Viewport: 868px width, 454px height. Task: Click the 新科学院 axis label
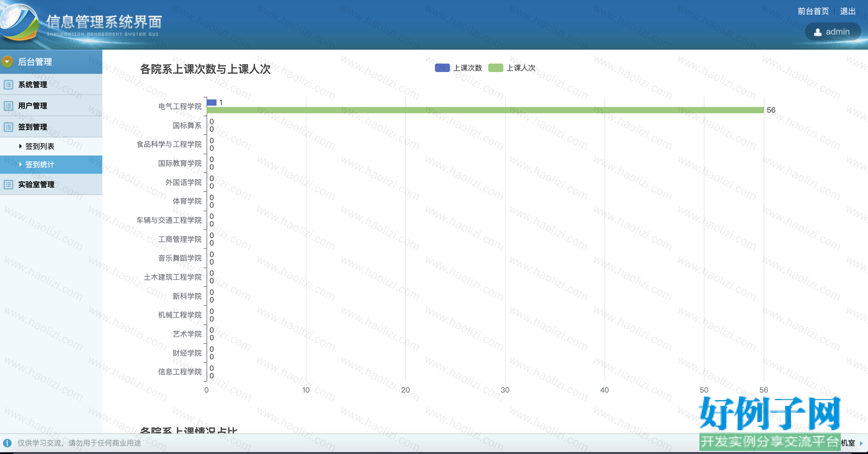pos(187,296)
